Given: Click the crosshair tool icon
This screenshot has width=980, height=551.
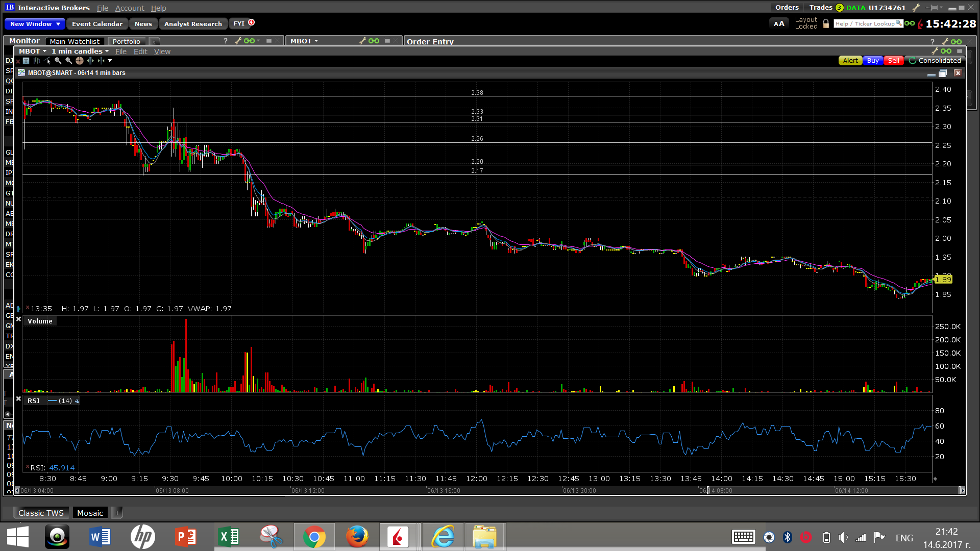Looking at the screenshot, I should pos(79,61).
